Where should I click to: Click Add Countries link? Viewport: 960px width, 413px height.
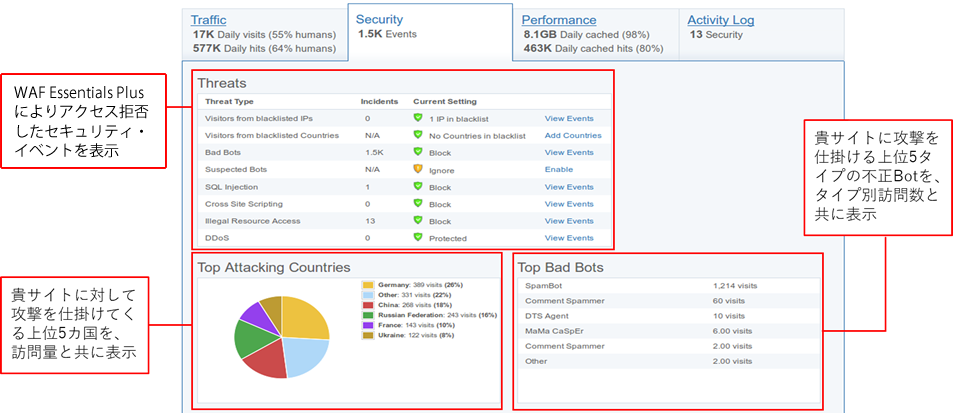click(x=573, y=135)
